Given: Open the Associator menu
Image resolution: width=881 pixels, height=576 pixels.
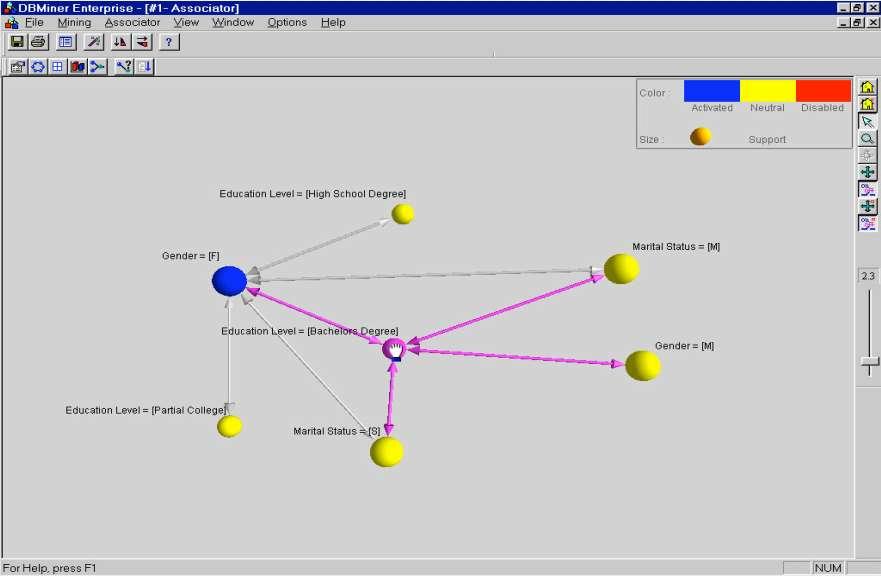Looking at the screenshot, I should [133, 22].
